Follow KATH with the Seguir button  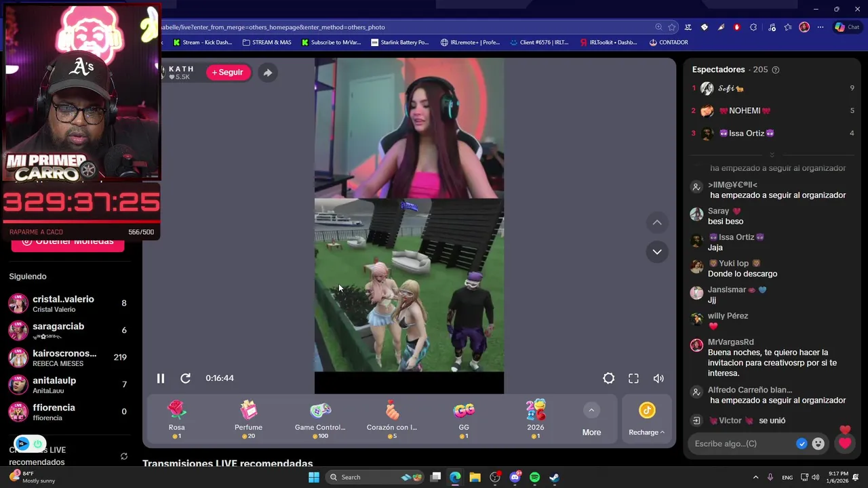(228, 73)
